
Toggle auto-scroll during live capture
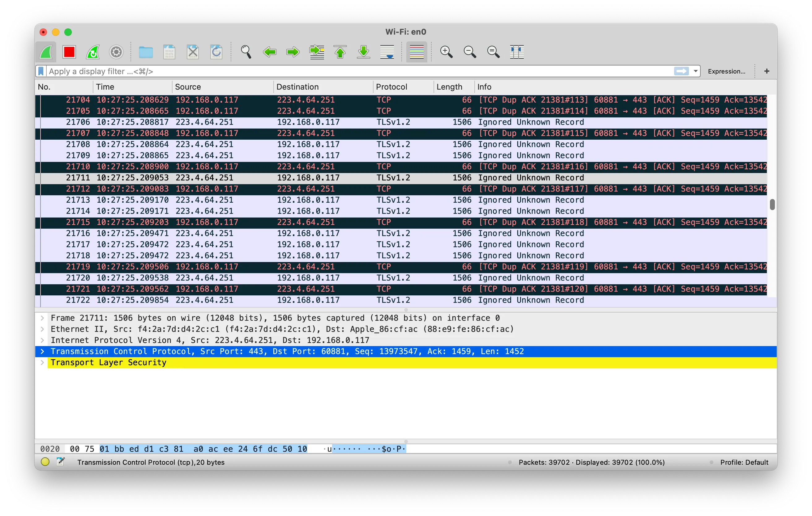point(387,52)
